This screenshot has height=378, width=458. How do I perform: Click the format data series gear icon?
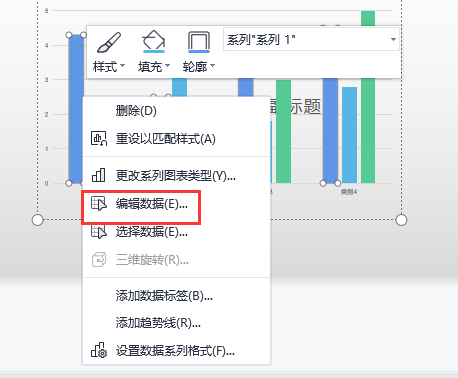[99, 350]
